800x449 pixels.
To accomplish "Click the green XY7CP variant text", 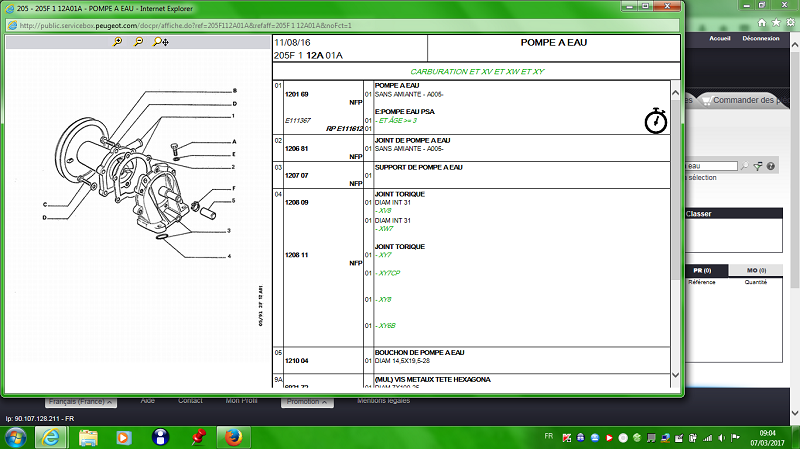I will click(389, 273).
